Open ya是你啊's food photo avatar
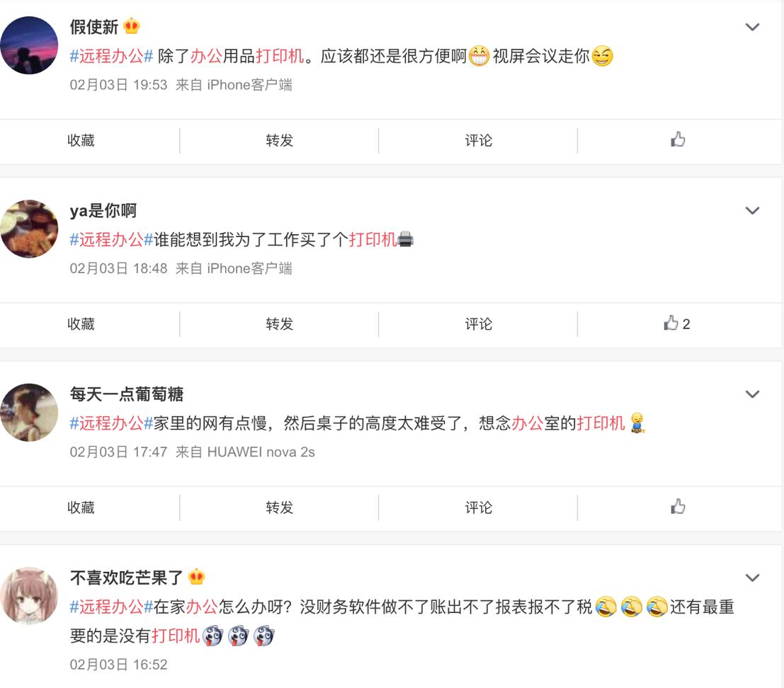The width and height of the screenshot is (784, 688). [x=29, y=229]
